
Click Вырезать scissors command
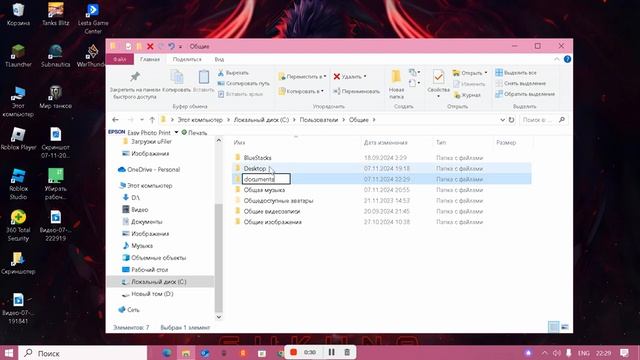(x=233, y=73)
